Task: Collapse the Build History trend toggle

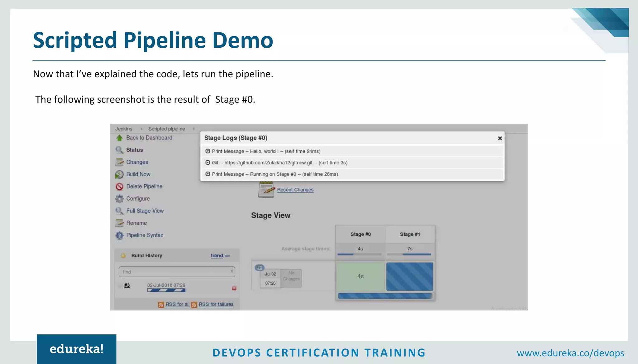Action: (227, 256)
